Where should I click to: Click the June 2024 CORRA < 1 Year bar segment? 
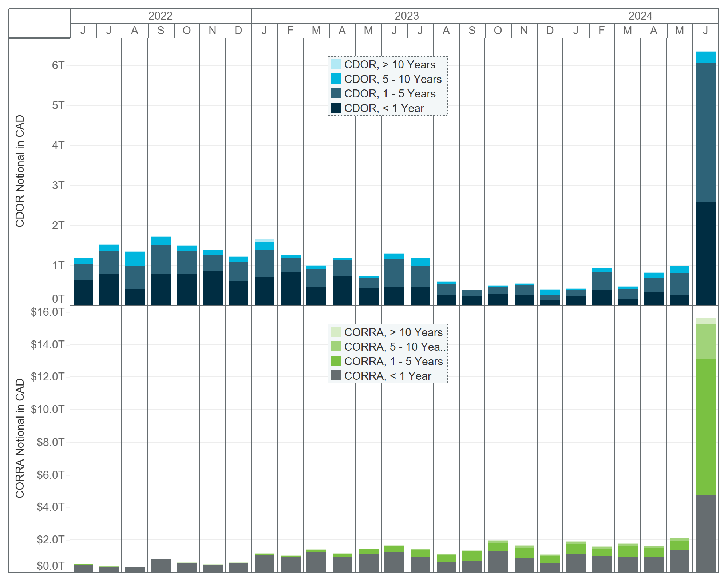[706, 534]
